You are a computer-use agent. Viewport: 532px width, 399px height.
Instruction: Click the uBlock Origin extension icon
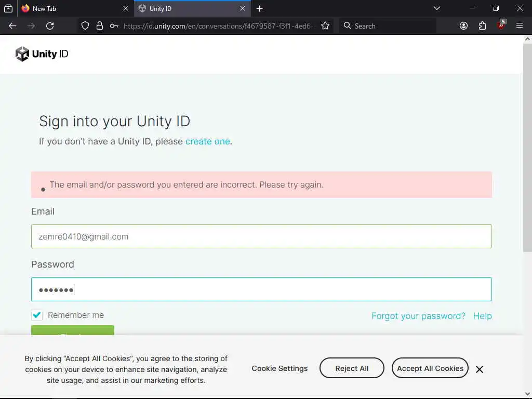tap(501, 25)
